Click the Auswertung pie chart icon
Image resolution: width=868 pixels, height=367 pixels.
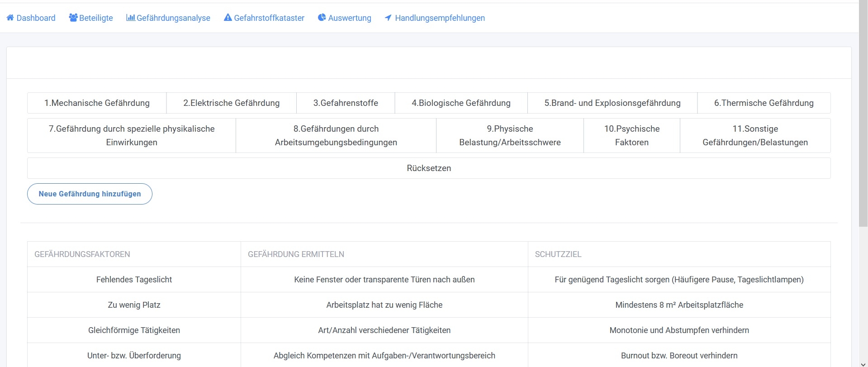pos(322,18)
